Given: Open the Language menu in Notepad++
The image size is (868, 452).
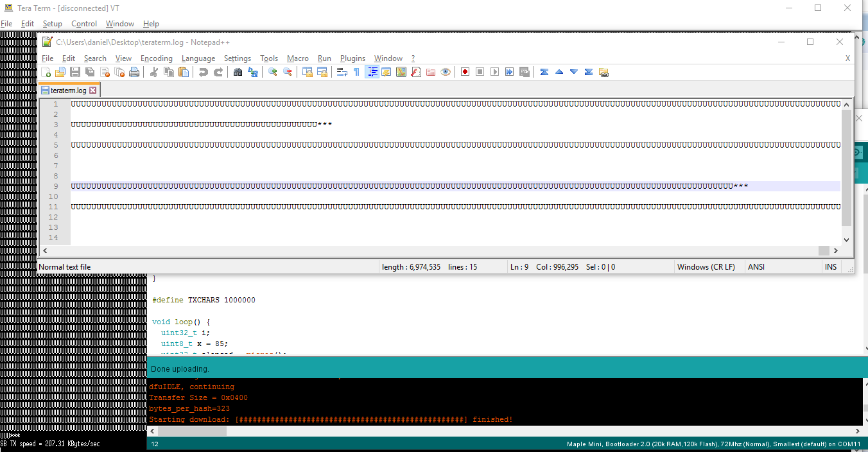Looking at the screenshot, I should pos(198,58).
